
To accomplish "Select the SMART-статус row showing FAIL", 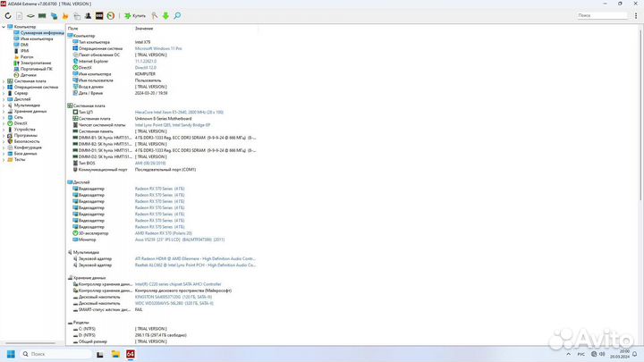I will [x=162, y=309].
